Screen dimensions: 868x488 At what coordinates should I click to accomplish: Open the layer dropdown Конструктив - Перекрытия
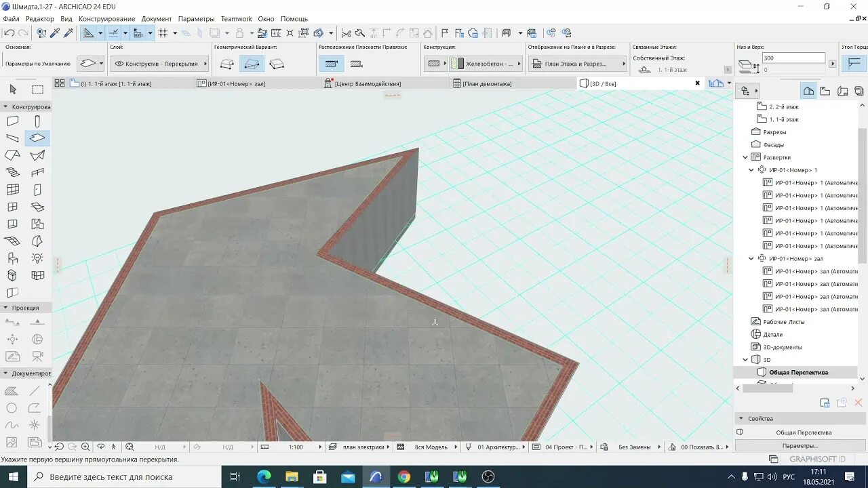(159, 64)
